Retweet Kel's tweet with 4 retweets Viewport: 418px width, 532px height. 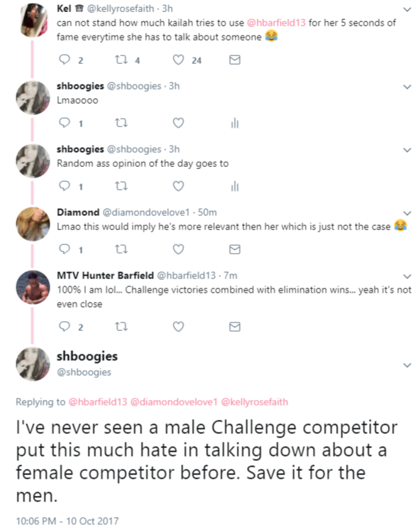[x=121, y=60]
